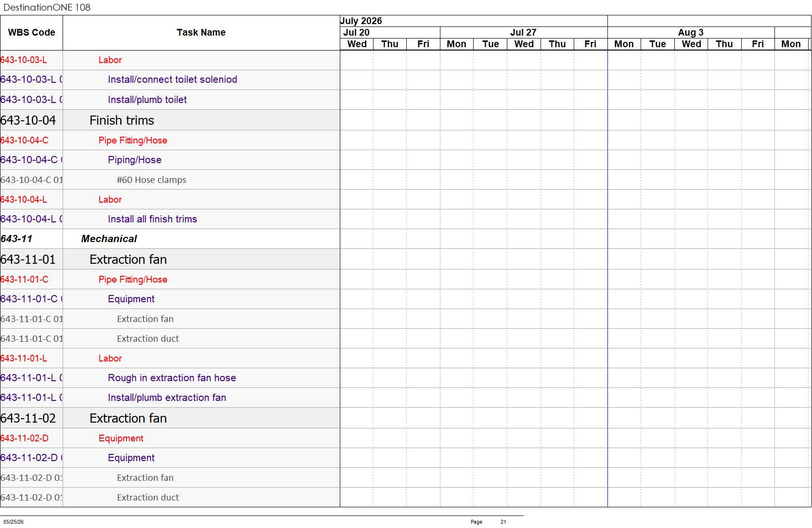The height and width of the screenshot is (528, 812).
Task: Click the 'Aug 3' week header
Action: [691, 32]
